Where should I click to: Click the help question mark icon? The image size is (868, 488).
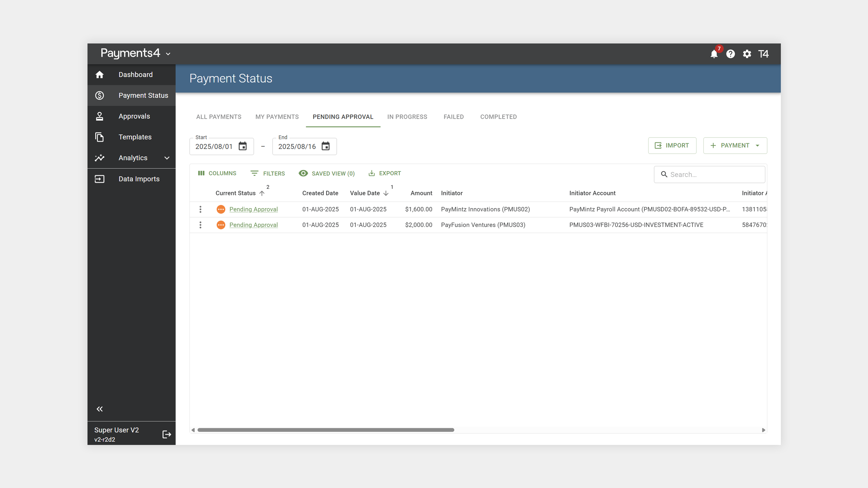coord(730,54)
